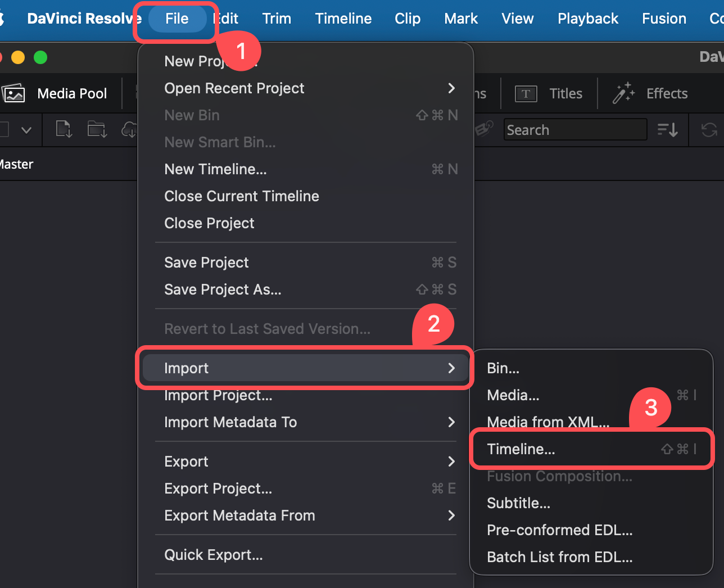Open the Import submenu
Image resolution: width=724 pixels, height=588 pixels.
coord(306,368)
